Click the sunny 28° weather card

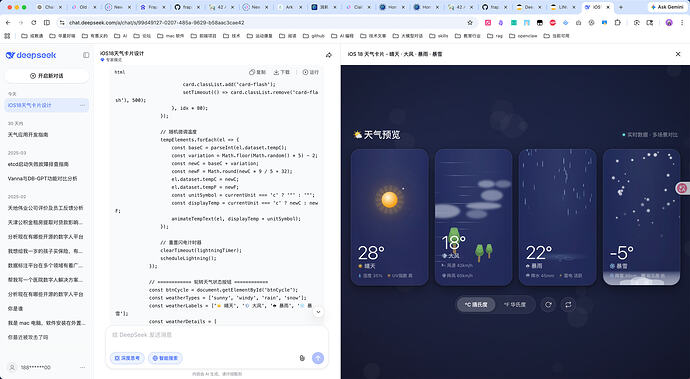389,217
